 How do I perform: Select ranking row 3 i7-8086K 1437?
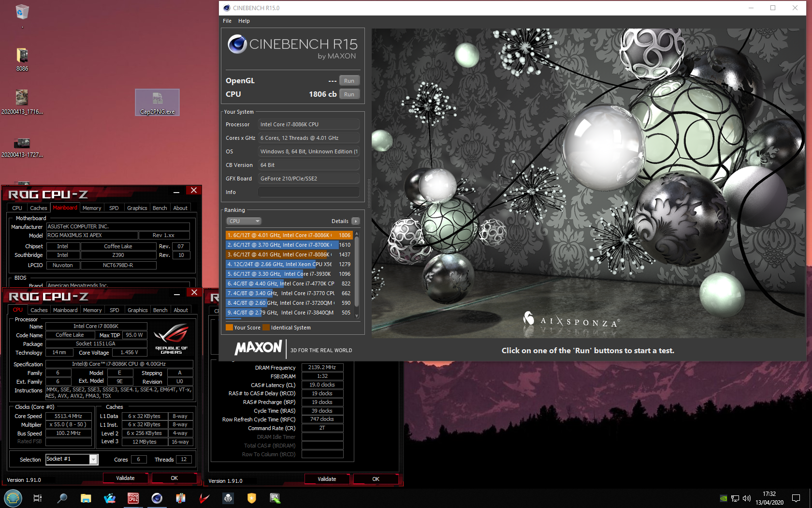(289, 254)
